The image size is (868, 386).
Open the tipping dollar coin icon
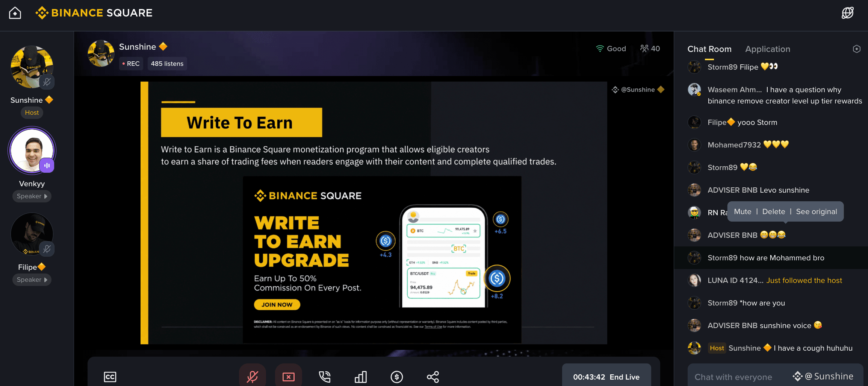[397, 377]
